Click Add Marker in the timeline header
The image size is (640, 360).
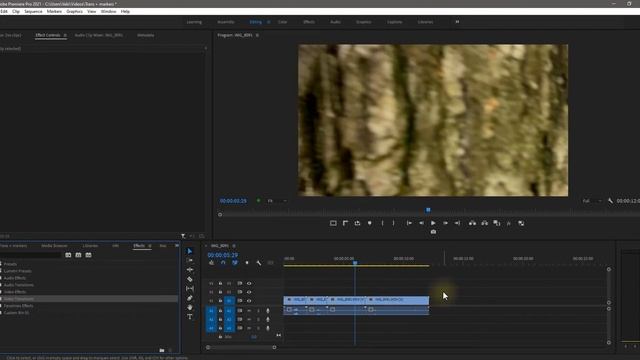pyautogui.click(x=247, y=263)
